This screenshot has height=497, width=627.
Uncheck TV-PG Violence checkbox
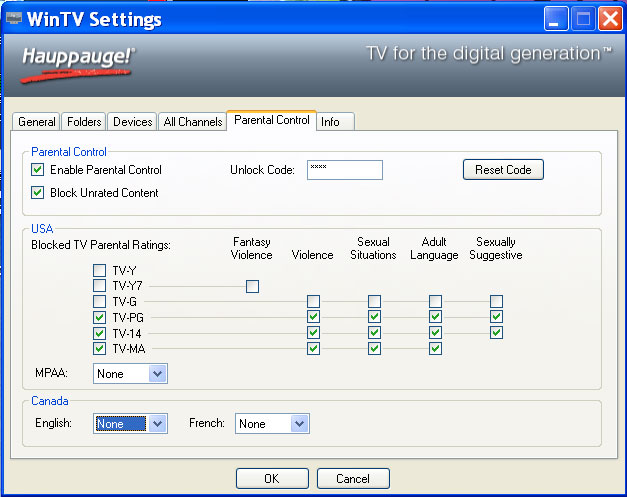pos(313,317)
